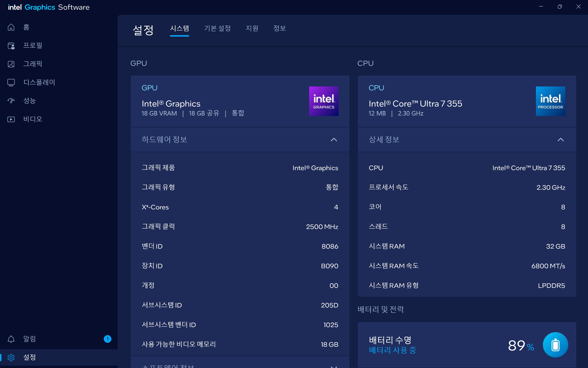Open the Display (디스플레이) monitor icon
This screenshot has height=368, width=588.
pos(11,82)
